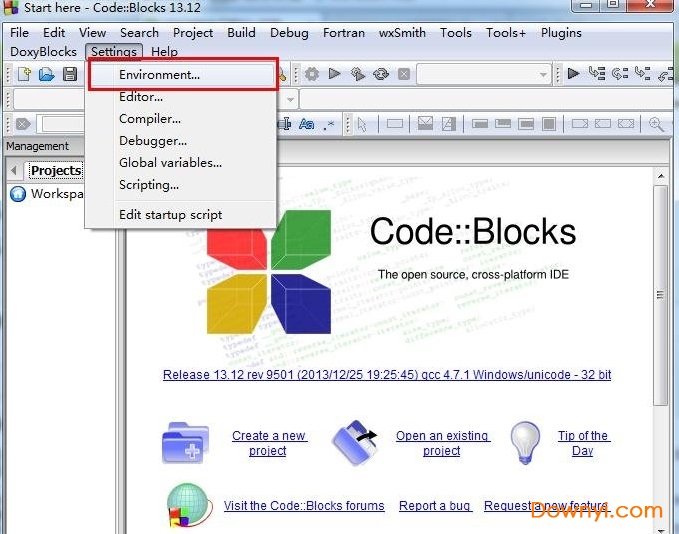Click Tip of the Day link
This screenshot has height=534, width=679.
[583, 443]
